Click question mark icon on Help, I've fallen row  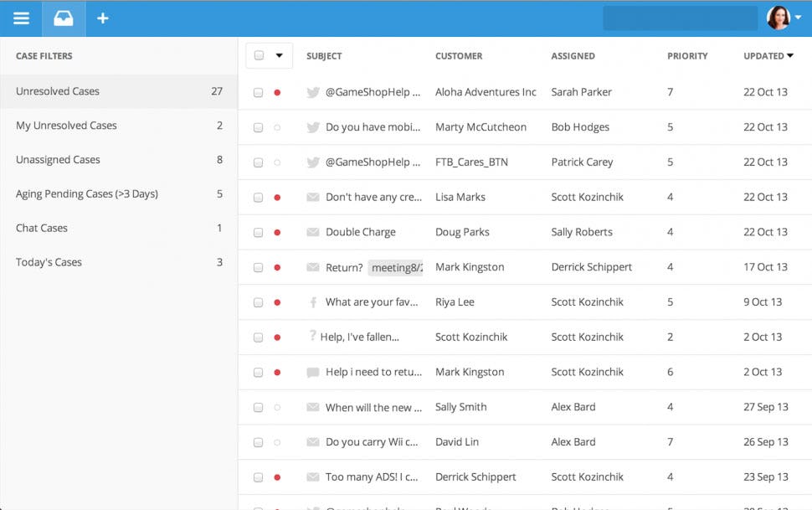tap(312, 336)
